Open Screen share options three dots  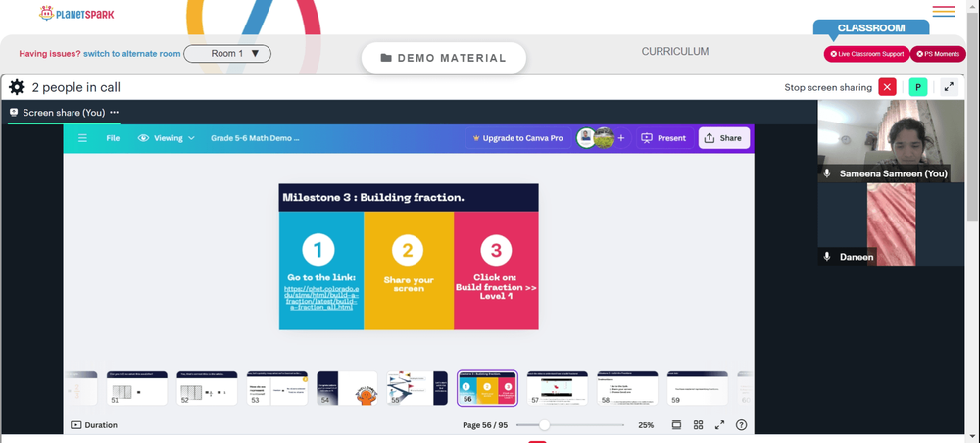pyautogui.click(x=115, y=113)
